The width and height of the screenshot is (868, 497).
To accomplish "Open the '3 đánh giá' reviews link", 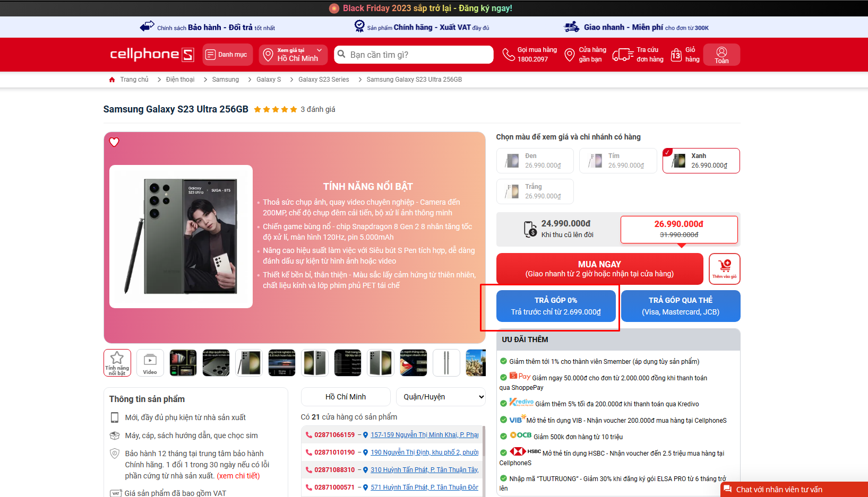I will pyautogui.click(x=318, y=109).
